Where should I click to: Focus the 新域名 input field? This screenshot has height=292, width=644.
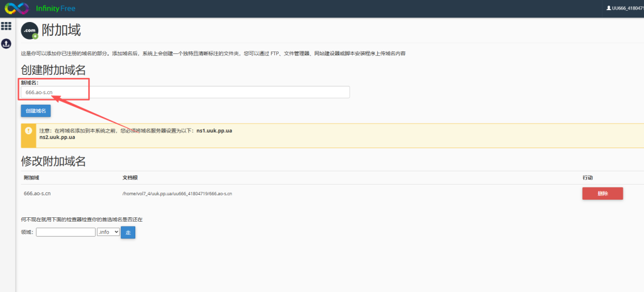click(186, 92)
